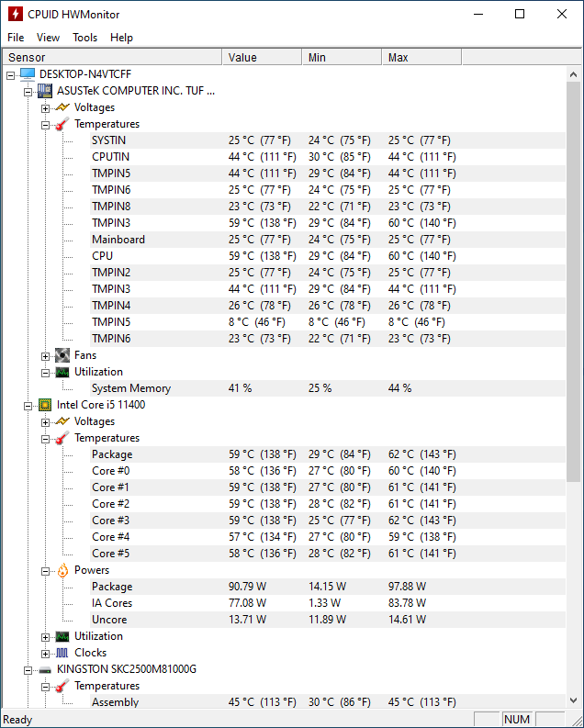The height and width of the screenshot is (728, 584).
Task: Click the Intel Core i5 CPU chip icon
Action: 45,405
